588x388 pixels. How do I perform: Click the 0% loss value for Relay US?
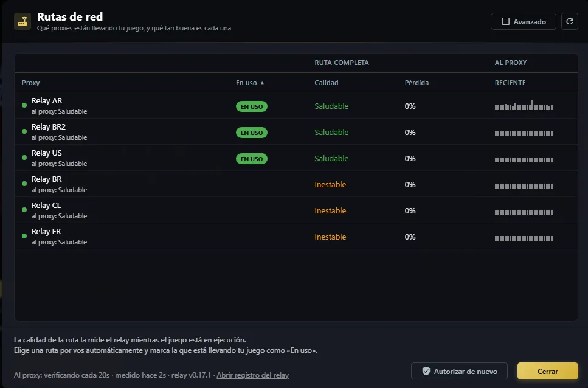point(410,159)
